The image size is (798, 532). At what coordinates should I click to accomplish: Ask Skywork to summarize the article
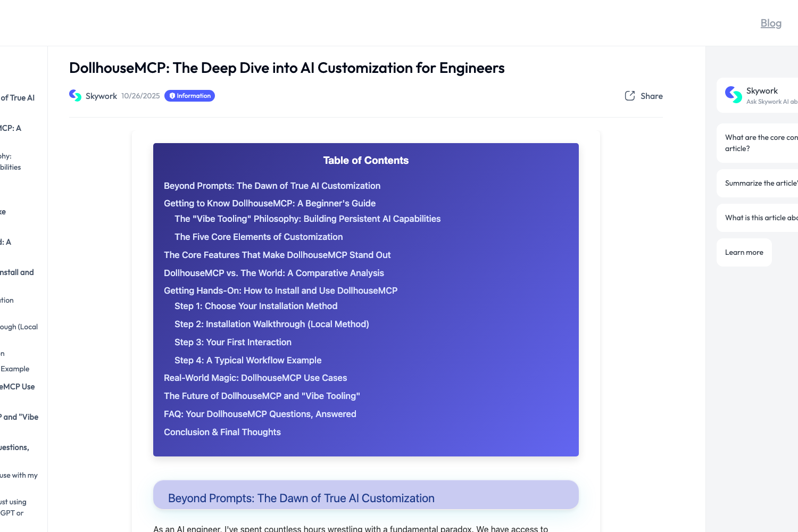[761, 182]
